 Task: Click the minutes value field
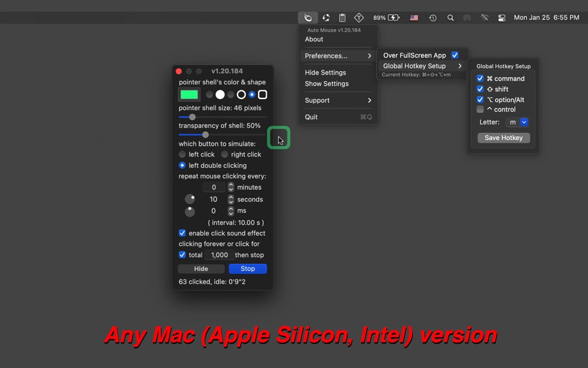214,187
